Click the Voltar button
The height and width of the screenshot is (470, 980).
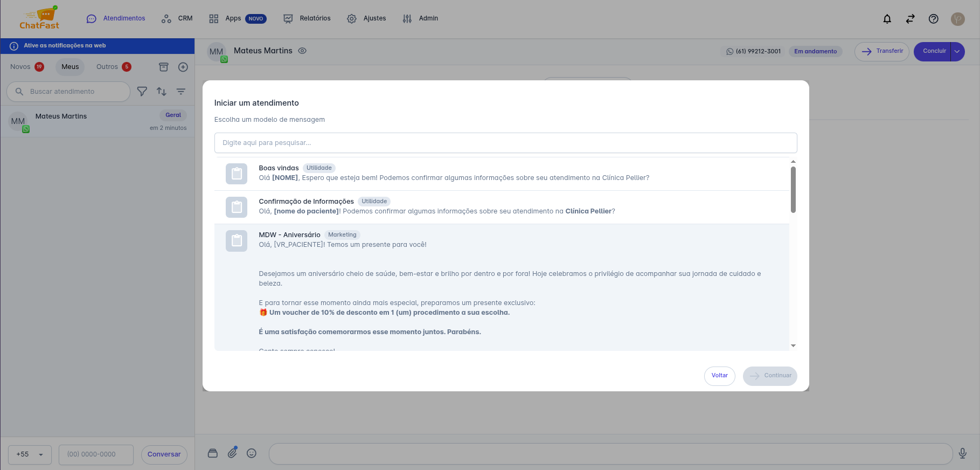(719, 376)
